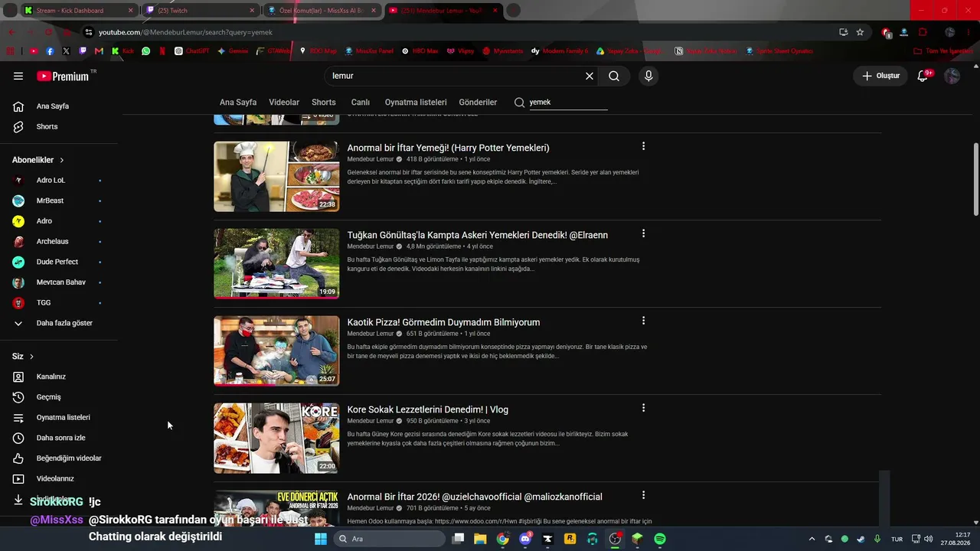Open the Oluştur create menu

[881, 76]
